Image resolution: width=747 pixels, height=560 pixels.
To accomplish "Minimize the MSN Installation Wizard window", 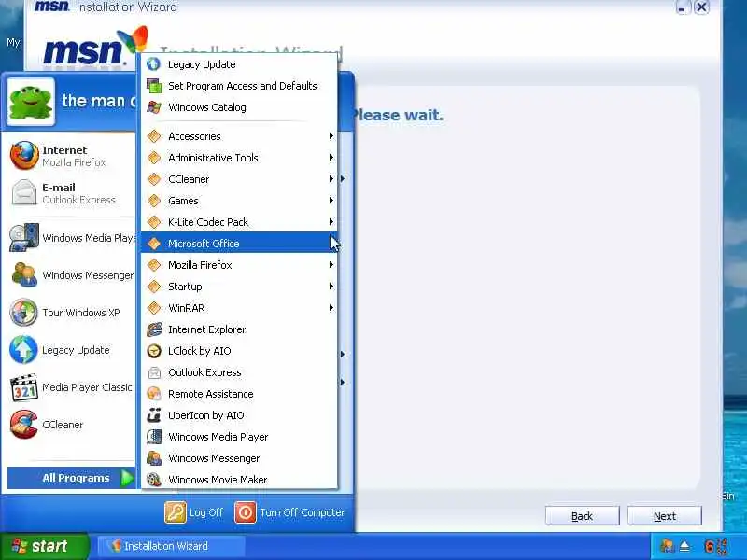I will click(x=683, y=7).
